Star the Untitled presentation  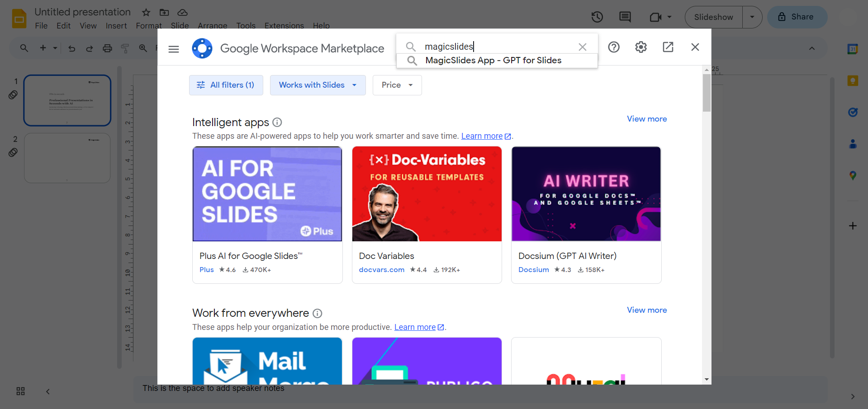click(x=146, y=12)
